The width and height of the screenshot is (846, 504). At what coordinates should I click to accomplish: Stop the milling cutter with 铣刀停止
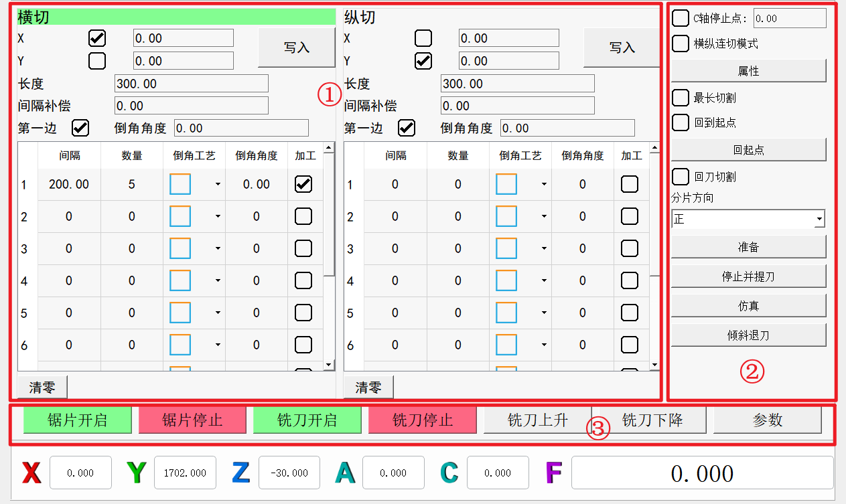pyautogui.click(x=422, y=420)
